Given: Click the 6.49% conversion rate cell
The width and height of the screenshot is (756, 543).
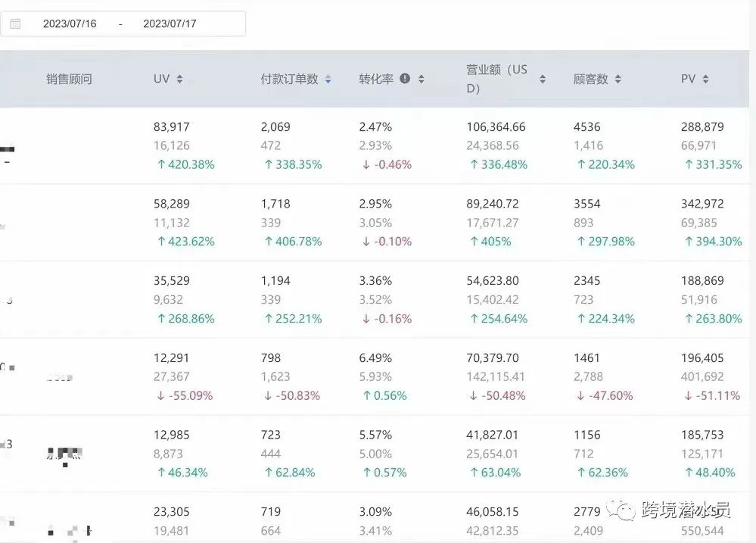Looking at the screenshot, I should 375,358.
